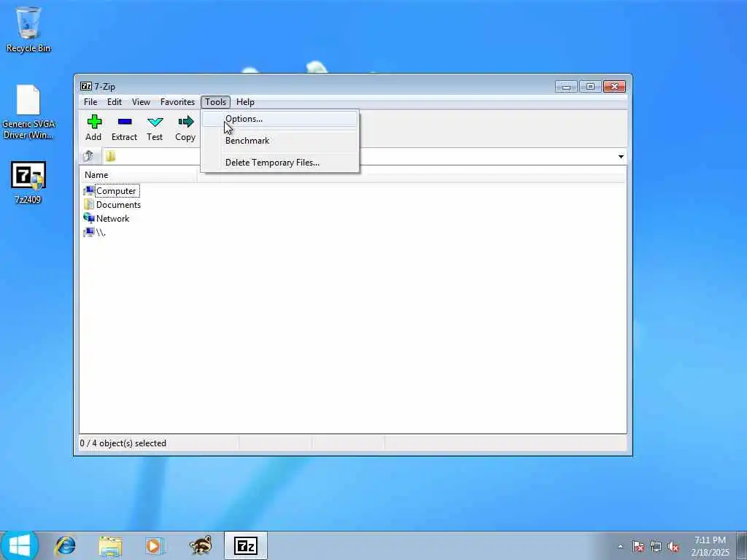Select the \\. device entry icon
The height and width of the screenshot is (560, 747).
coord(88,232)
